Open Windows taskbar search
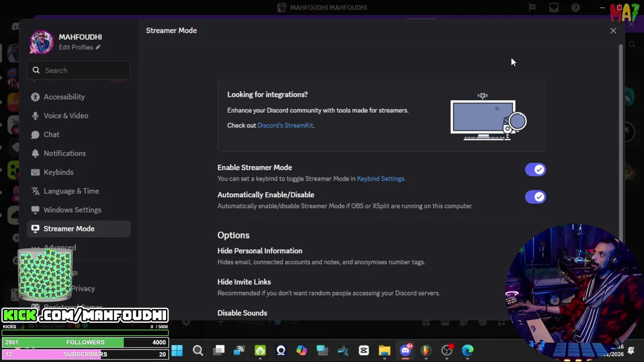Screen dimensions: 644x362 (x=198, y=350)
